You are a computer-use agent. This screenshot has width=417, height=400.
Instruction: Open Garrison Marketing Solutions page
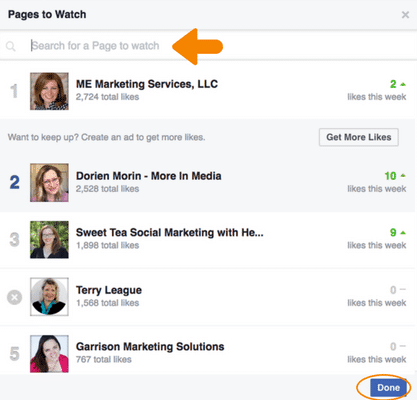coord(150,347)
